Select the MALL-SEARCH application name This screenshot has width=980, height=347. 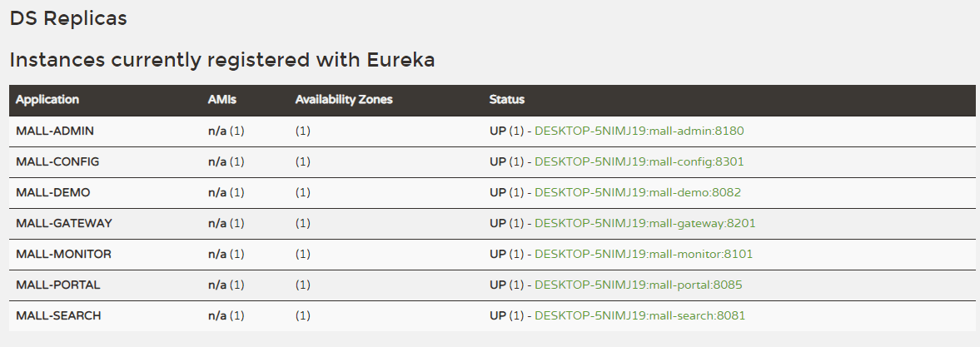point(59,315)
